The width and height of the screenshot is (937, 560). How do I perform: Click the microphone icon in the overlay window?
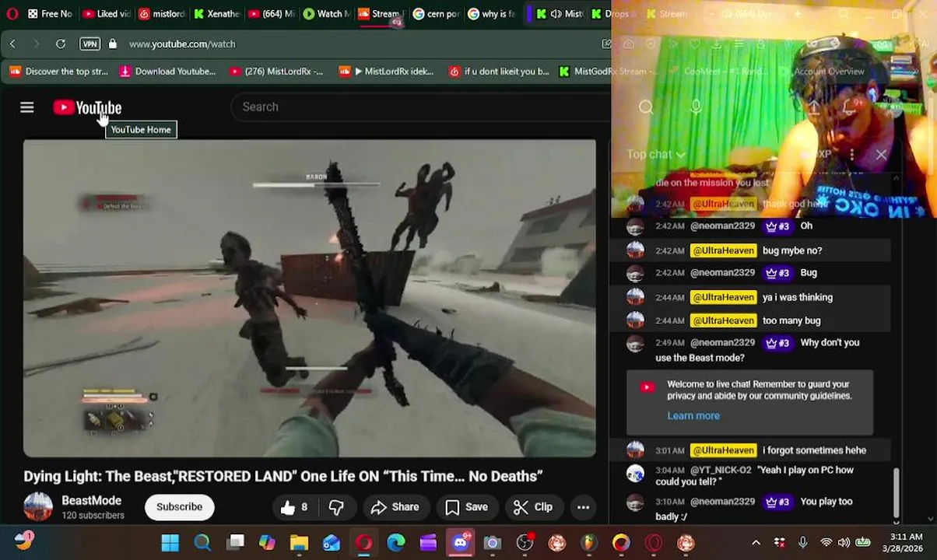[x=696, y=108]
